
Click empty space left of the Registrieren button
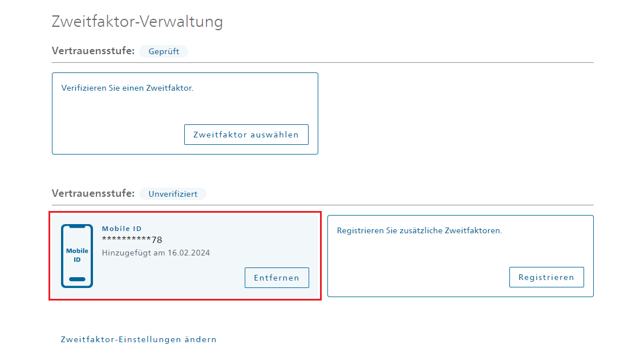[419, 277]
